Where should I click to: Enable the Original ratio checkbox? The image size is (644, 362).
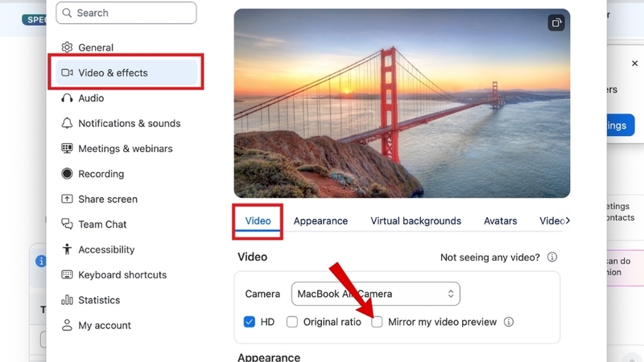tap(292, 322)
